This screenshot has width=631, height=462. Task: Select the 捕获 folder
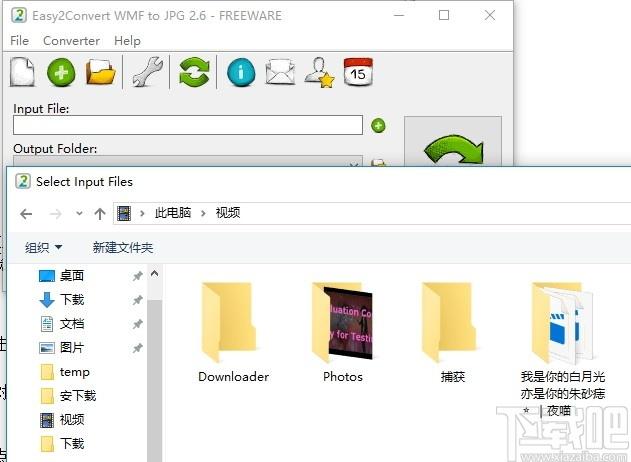453,332
